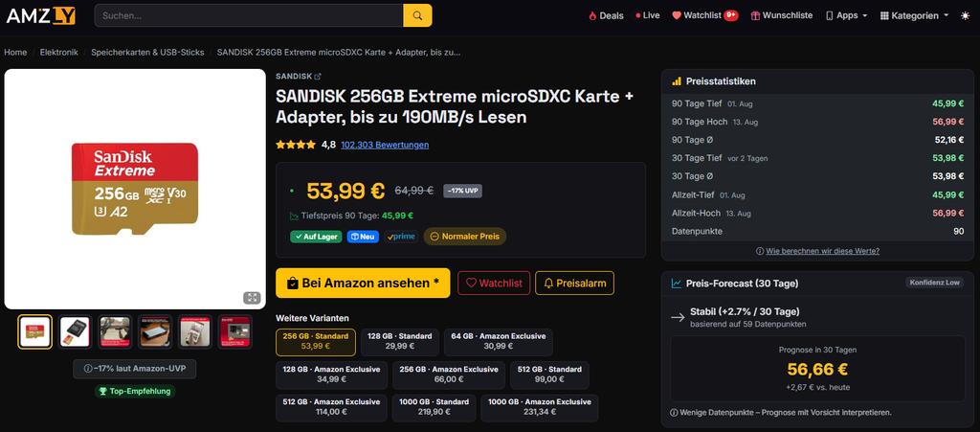This screenshot has width=980, height=432.
Task: Open the 102.303 Bewertungen link
Action: click(385, 145)
